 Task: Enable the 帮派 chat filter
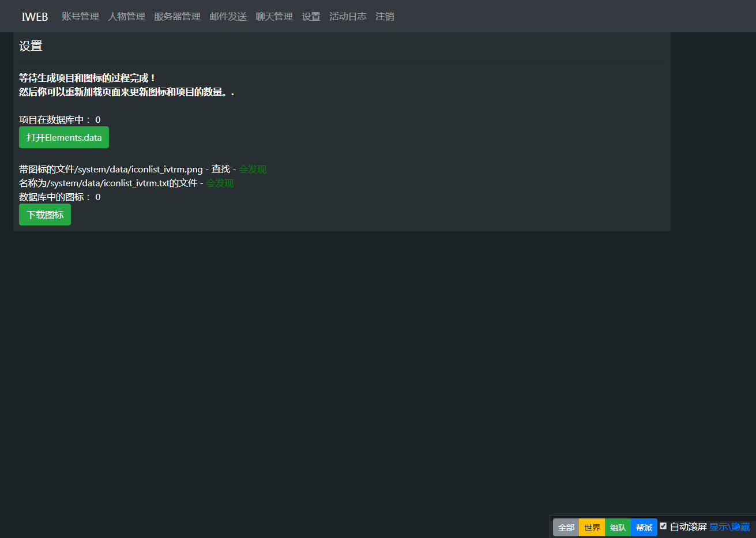click(644, 527)
